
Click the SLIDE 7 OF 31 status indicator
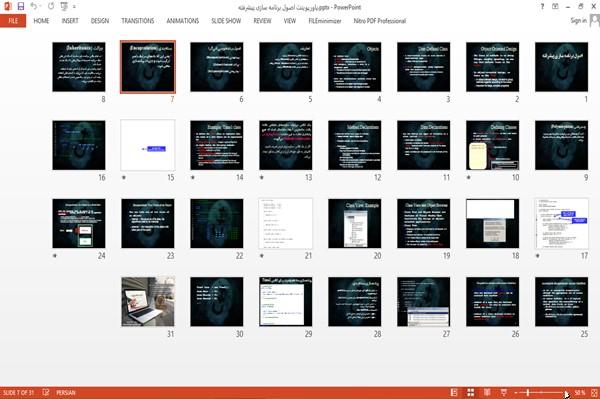pos(19,392)
